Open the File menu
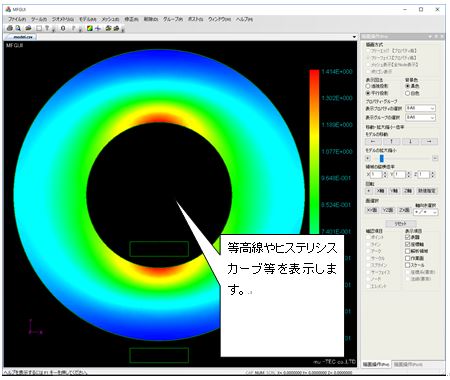This screenshot has height=380, width=450. pyautogui.click(x=17, y=19)
